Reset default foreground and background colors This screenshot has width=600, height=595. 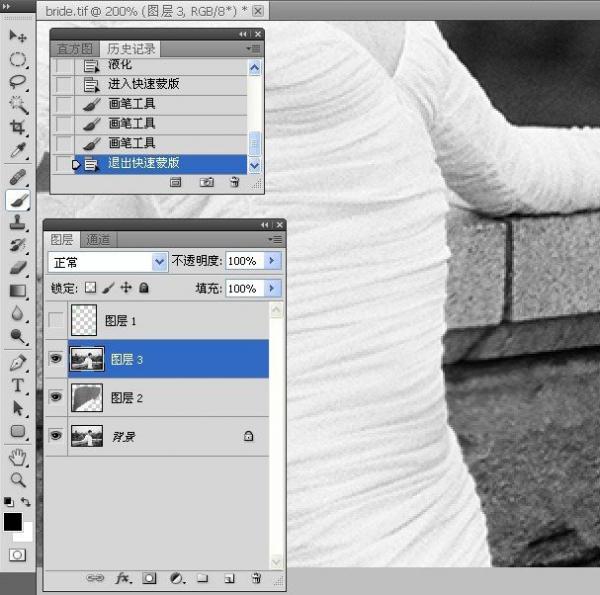8,501
